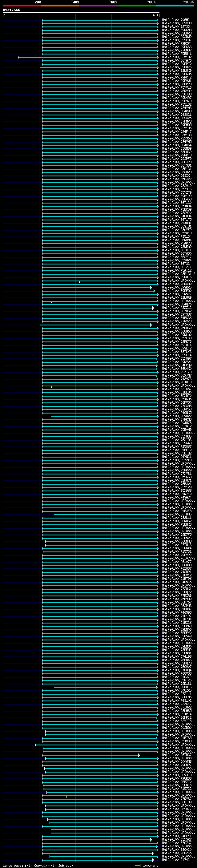The image size is (197, 868).
Task: Click the query end position label 431
Action: coord(155,15)
